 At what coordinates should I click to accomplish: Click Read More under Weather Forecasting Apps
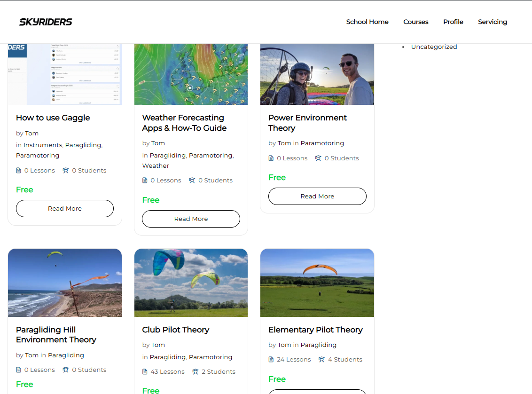191,219
